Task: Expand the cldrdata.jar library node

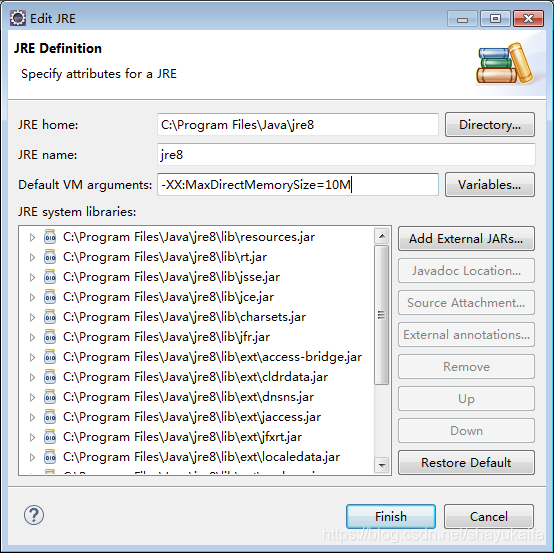Action: tap(32, 377)
